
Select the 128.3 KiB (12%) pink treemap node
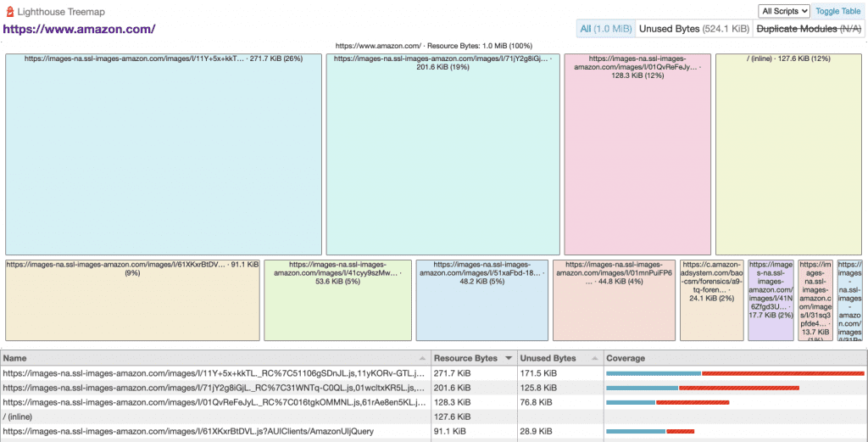click(637, 154)
